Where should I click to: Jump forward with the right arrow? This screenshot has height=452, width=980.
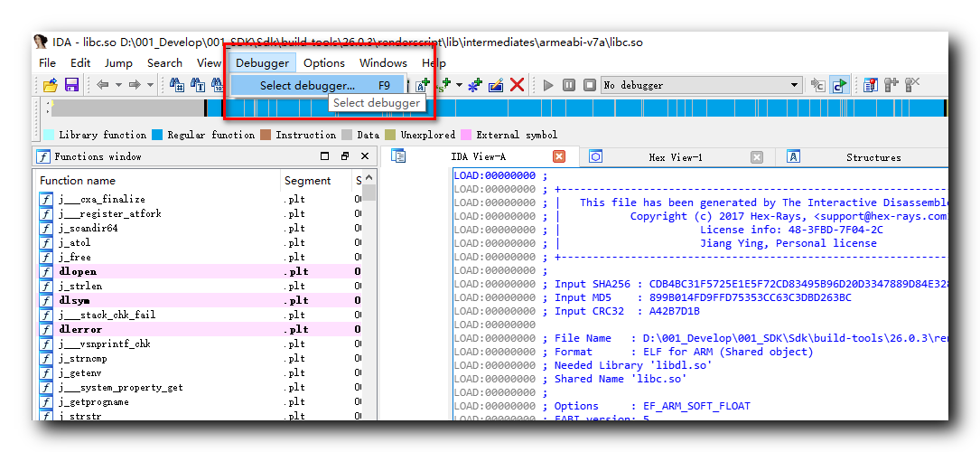coord(135,85)
